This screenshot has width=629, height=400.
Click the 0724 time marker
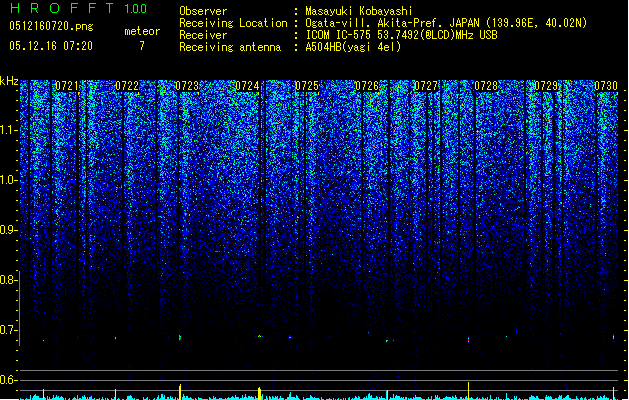[x=247, y=86]
